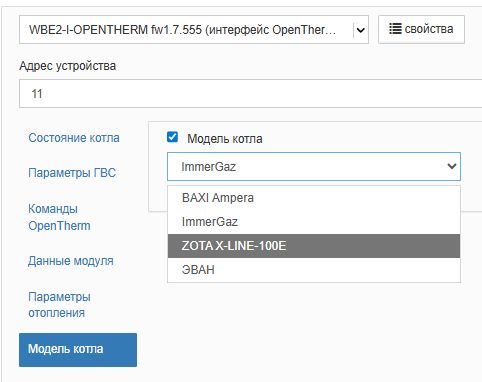Select the active Модель котла sidebar tab

[78, 350]
